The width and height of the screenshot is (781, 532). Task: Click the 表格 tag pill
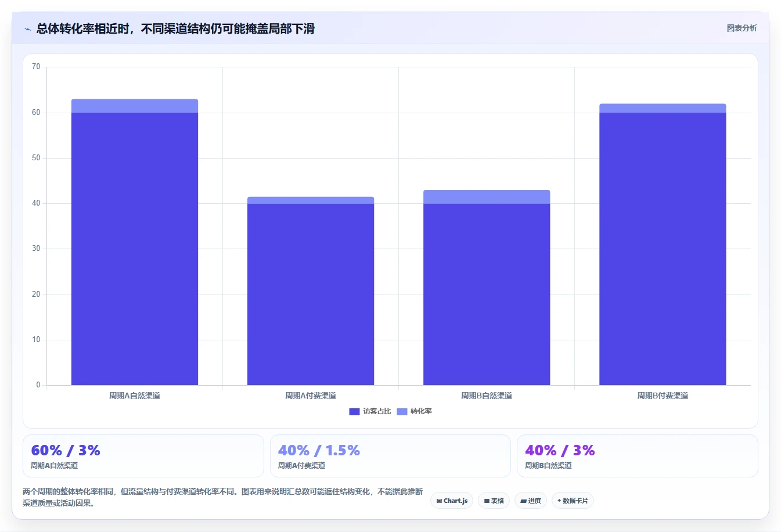click(x=494, y=501)
